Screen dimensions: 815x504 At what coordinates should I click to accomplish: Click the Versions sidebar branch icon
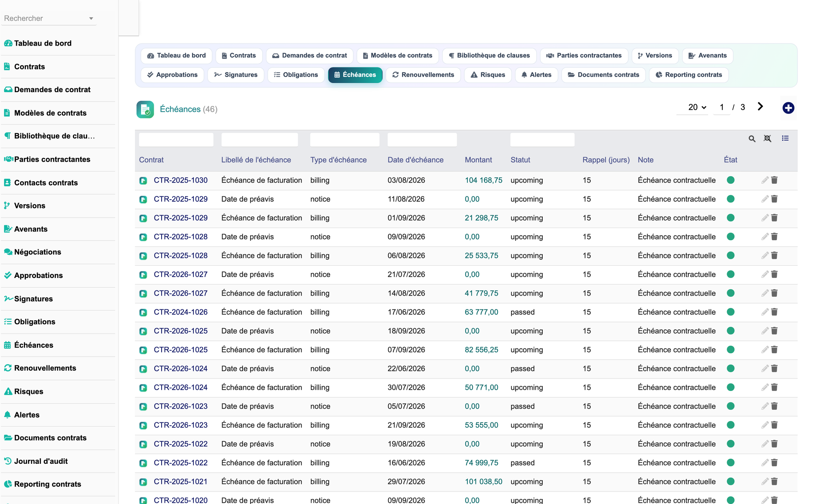tap(7, 206)
